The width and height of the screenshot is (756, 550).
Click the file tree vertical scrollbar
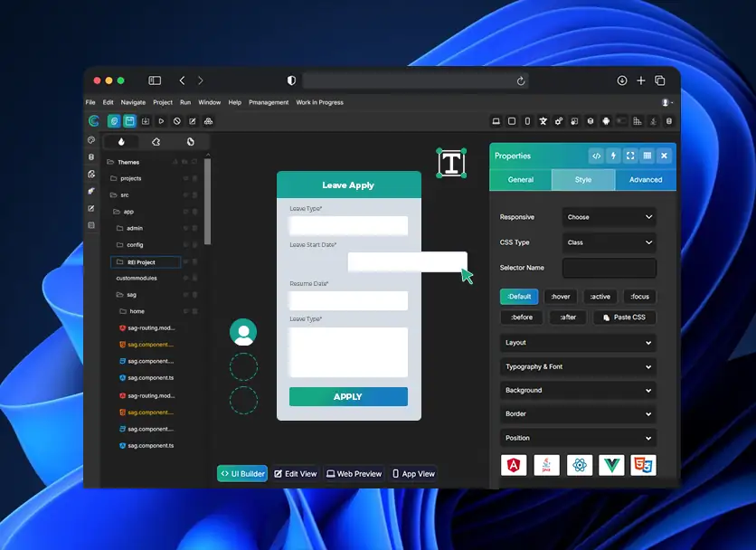click(x=207, y=202)
